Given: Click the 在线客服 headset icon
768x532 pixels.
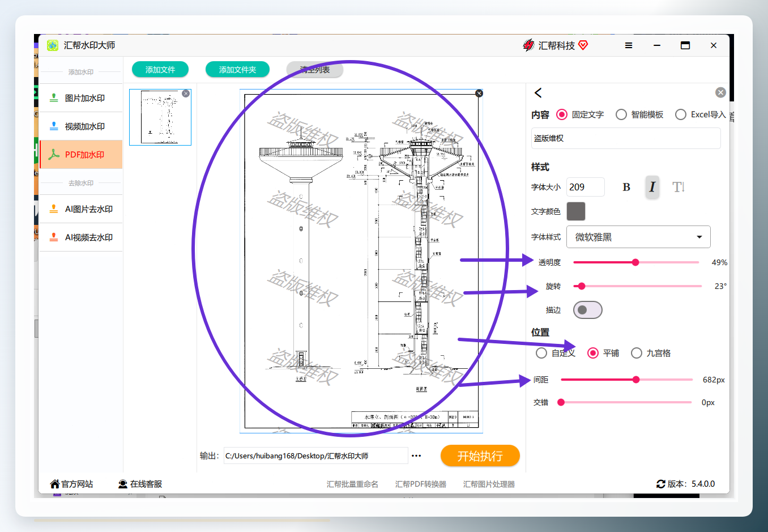Looking at the screenshot, I should (123, 484).
